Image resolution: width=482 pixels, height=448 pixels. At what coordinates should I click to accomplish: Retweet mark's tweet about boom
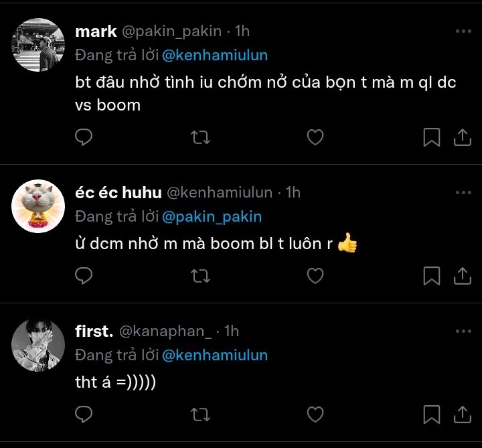(x=200, y=137)
